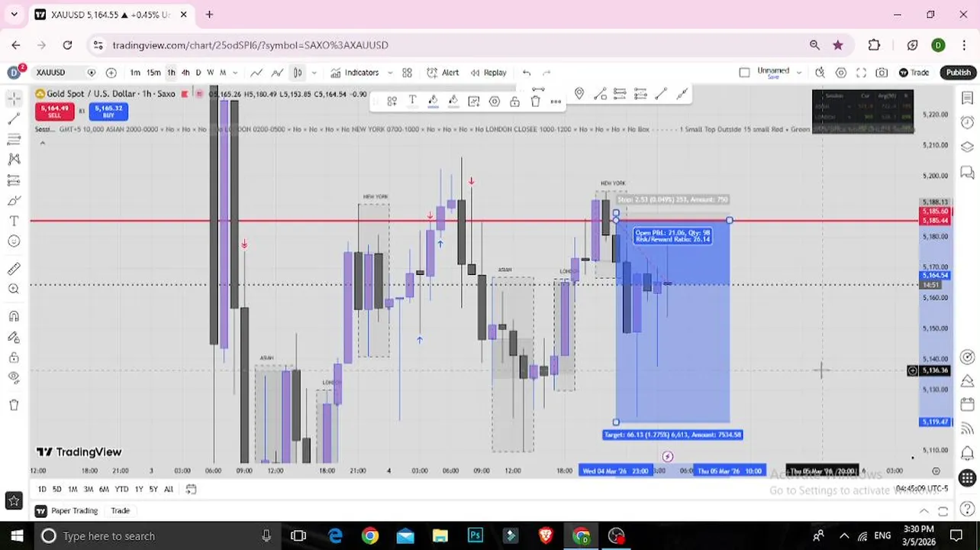Open the watchlist panel icon in right sidebar
Viewport: 980px width, 550px height.
967,99
